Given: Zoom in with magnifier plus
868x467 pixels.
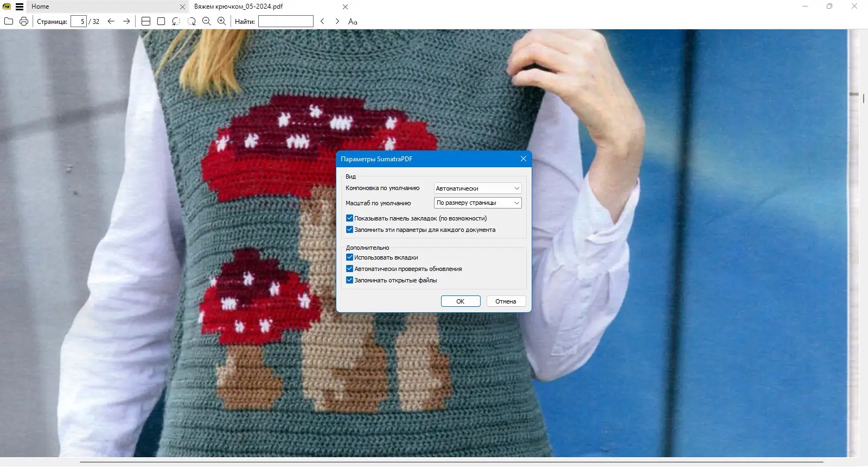Looking at the screenshot, I should tap(222, 21).
